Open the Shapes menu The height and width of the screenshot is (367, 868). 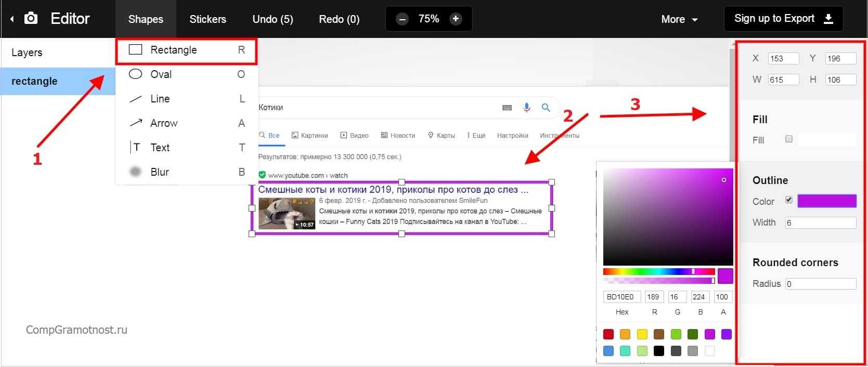coord(146,19)
